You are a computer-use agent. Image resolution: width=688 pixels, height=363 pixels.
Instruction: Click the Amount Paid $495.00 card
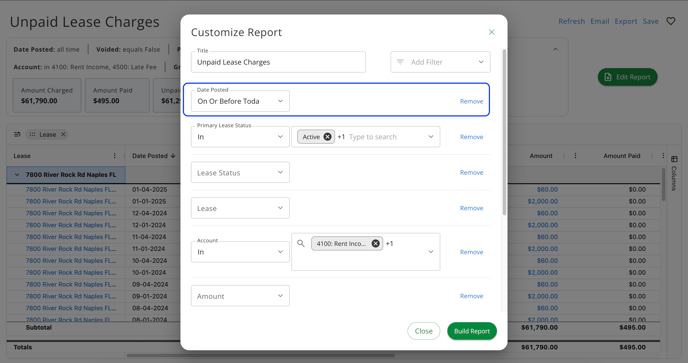(117, 95)
